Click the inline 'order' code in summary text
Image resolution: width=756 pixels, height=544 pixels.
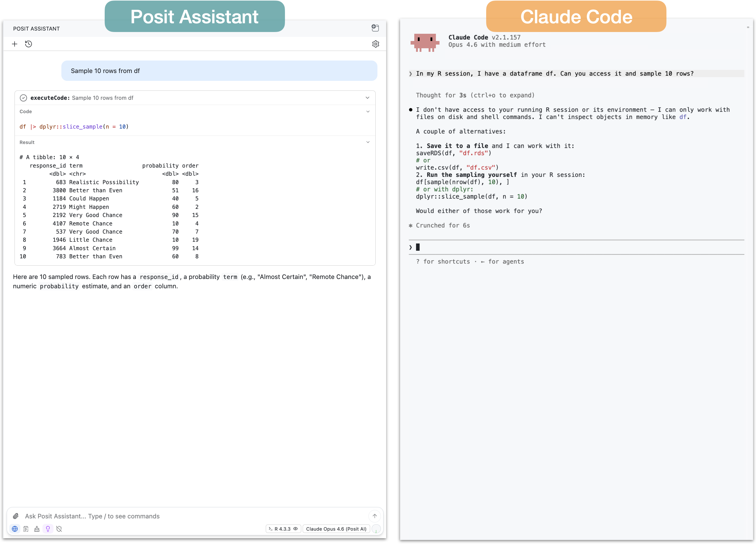pyautogui.click(x=142, y=286)
